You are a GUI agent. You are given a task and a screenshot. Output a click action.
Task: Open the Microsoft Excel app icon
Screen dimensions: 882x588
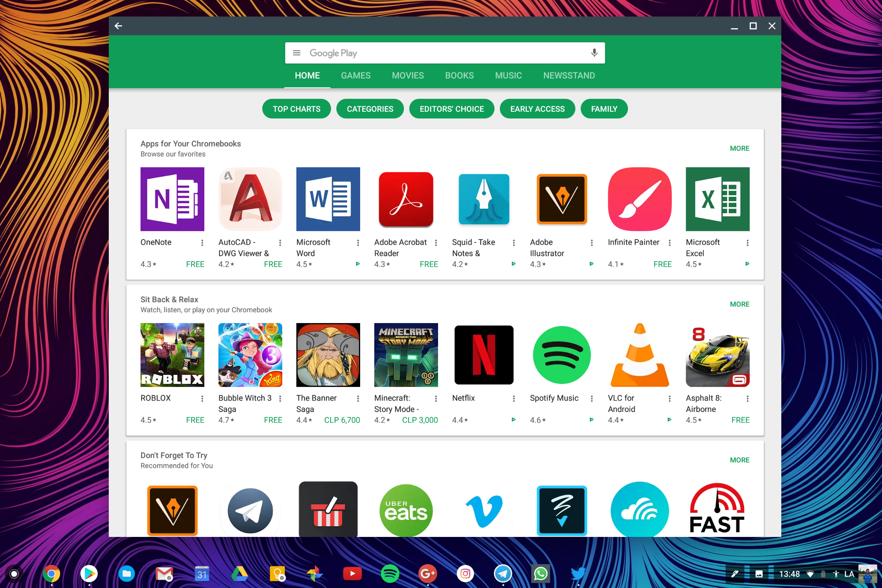[718, 199]
